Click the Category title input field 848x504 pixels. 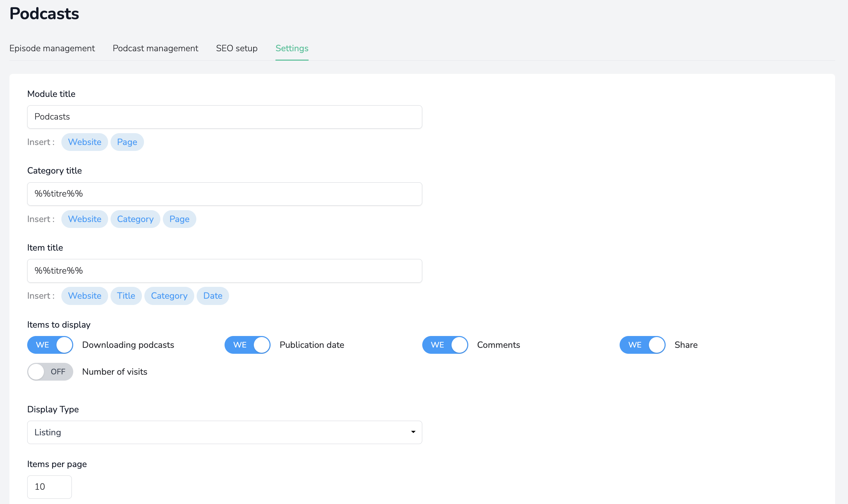click(x=225, y=194)
